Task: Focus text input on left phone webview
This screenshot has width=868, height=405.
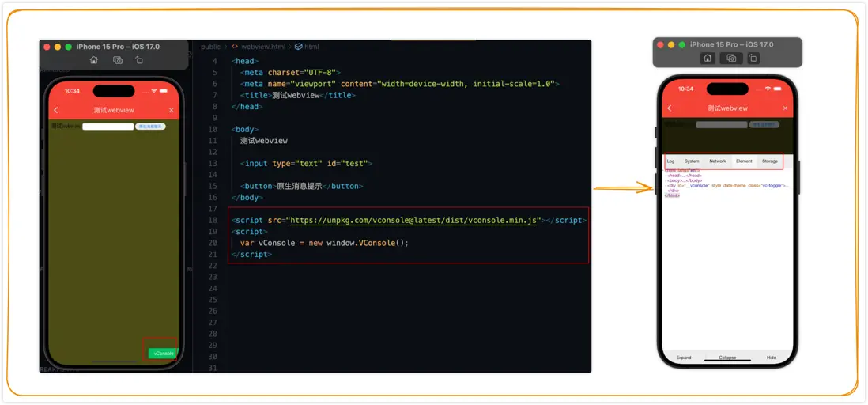Action: click(108, 127)
